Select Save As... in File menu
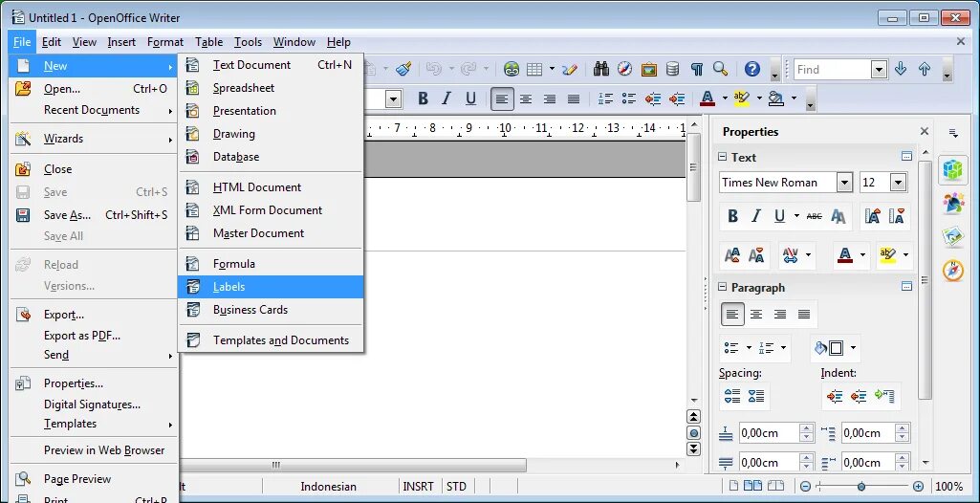 pos(94,215)
